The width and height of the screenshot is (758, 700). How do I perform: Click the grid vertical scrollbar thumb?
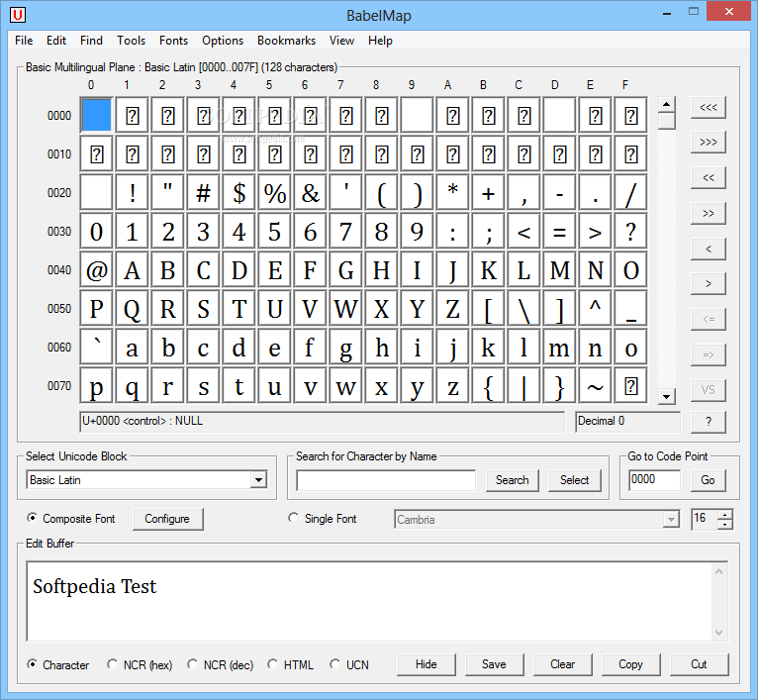coord(667,121)
